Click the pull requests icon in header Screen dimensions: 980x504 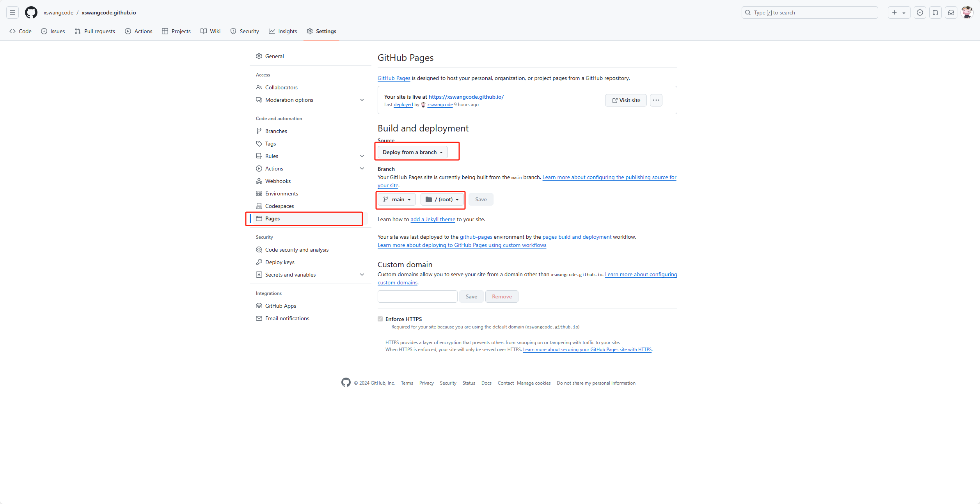click(x=936, y=12)
